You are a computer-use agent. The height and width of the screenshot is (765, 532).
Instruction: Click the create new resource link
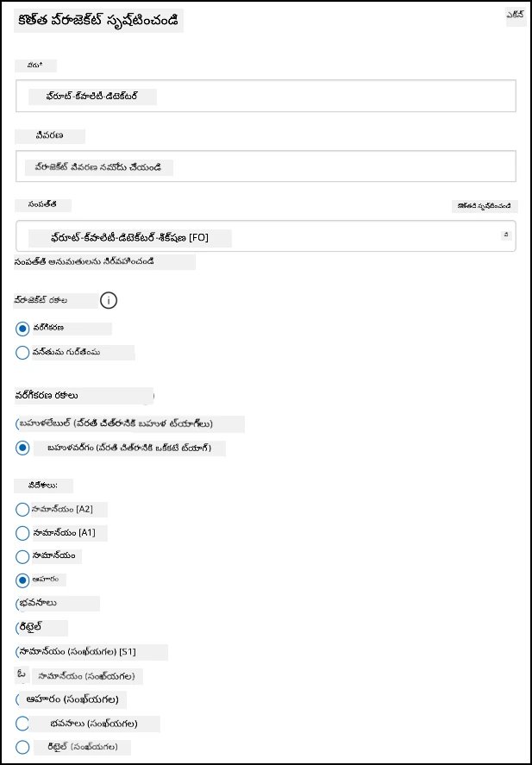485,206
